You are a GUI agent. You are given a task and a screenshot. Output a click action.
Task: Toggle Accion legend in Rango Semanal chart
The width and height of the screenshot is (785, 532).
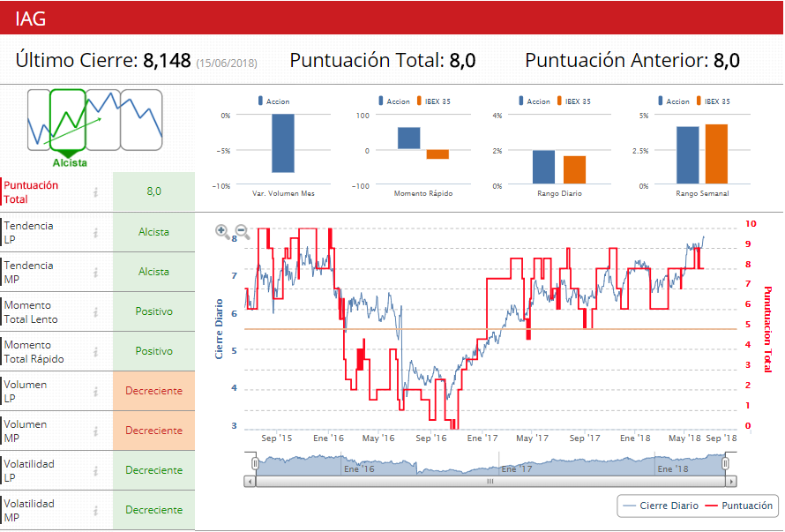pyautogui.click(x=674, y=101)
